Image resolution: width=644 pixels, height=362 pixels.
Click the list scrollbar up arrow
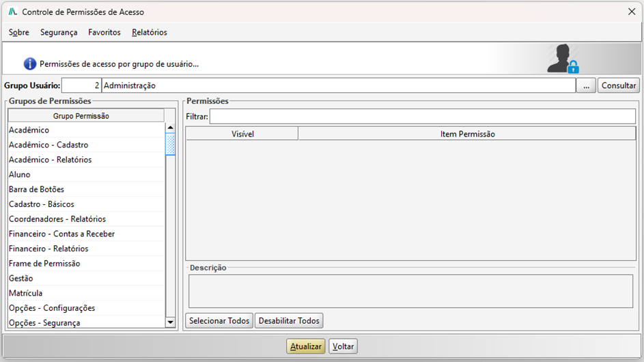(171, 128)
